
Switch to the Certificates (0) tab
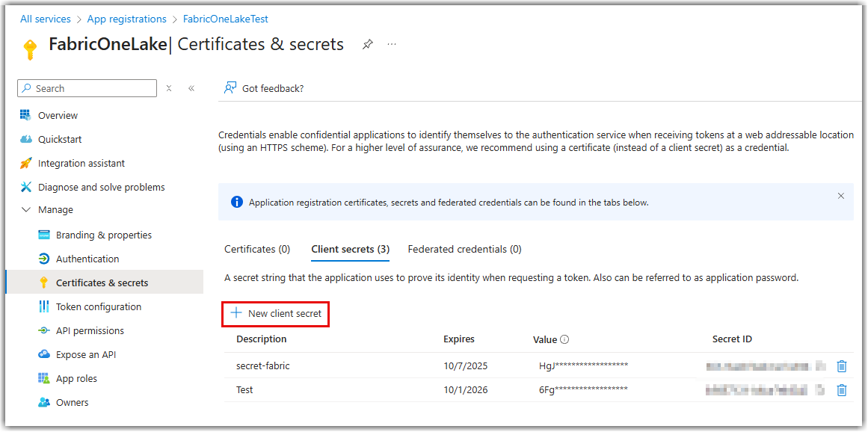257,249
